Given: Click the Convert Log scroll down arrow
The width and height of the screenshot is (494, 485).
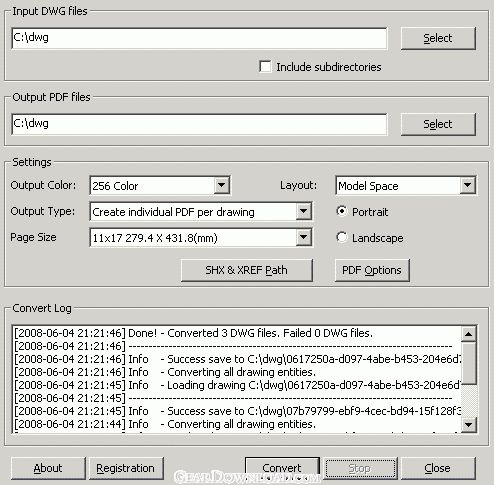Looking at the screenshot, I should point(469,425).
